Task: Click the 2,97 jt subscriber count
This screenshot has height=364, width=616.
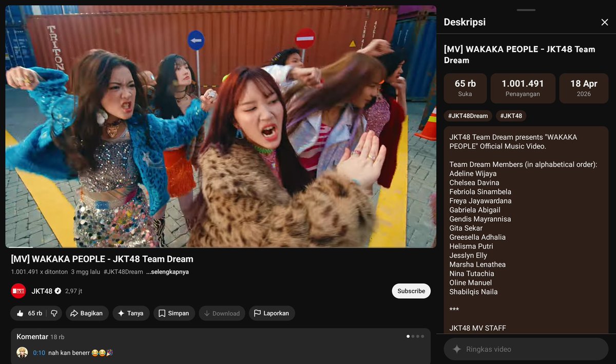Action: click(73, 291)
